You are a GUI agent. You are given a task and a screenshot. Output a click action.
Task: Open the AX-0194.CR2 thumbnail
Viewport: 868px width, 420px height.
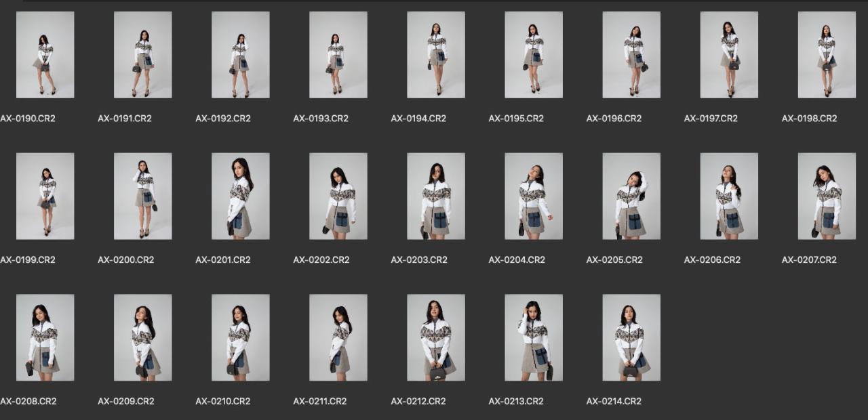click(435, 55)
